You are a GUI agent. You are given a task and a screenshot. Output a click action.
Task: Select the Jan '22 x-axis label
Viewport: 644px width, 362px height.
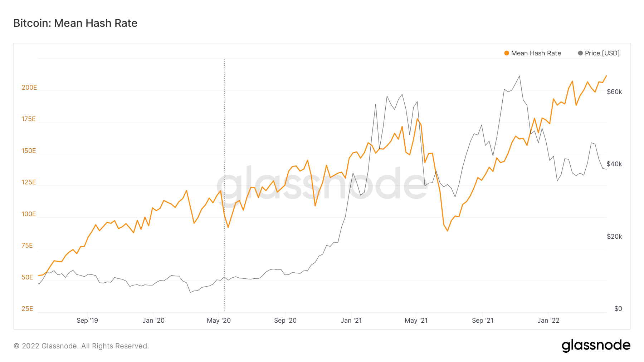(548, 321)
